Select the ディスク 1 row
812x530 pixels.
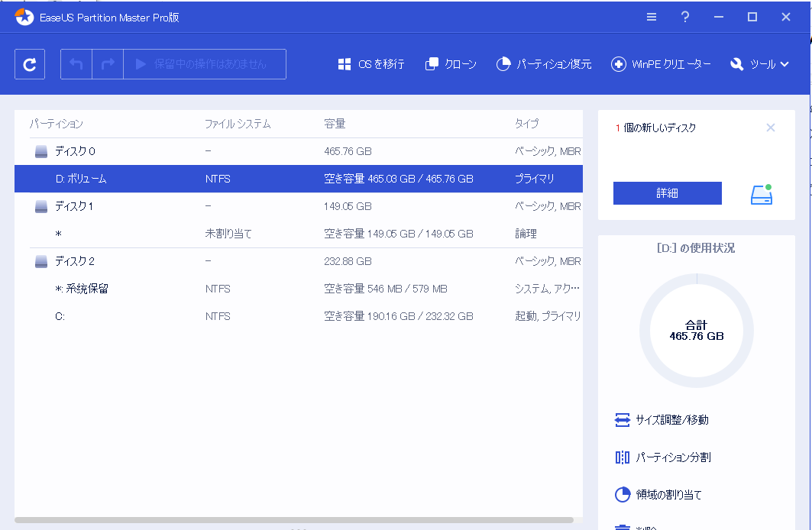tap(75, 206)
